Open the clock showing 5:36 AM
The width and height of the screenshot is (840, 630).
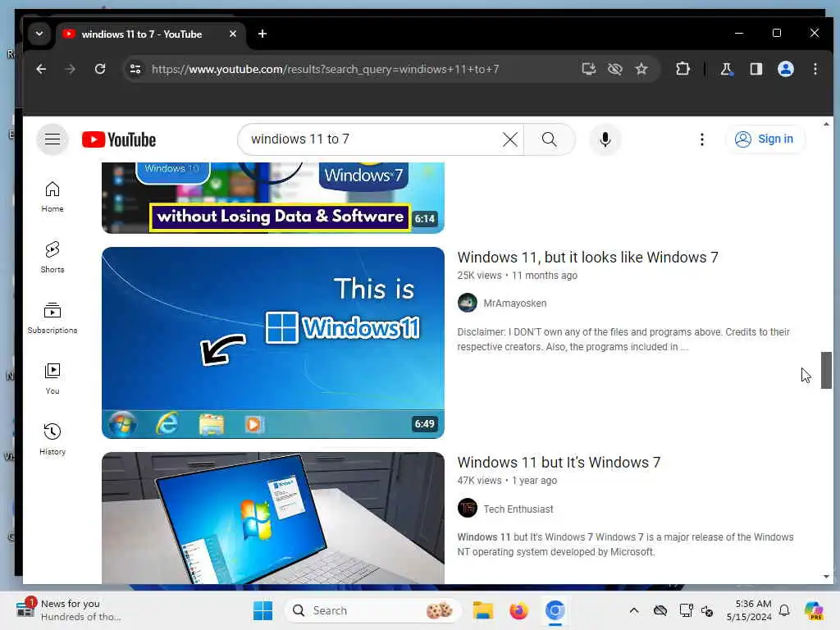point(748,610)
